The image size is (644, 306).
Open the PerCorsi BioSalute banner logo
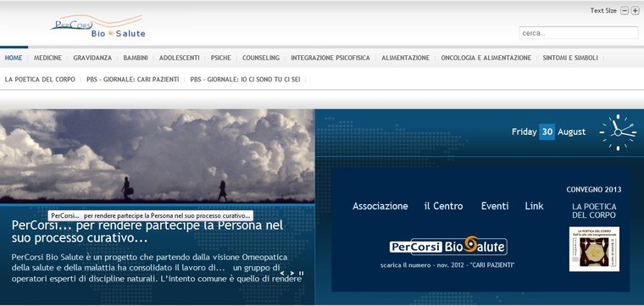tap(448, 246)
